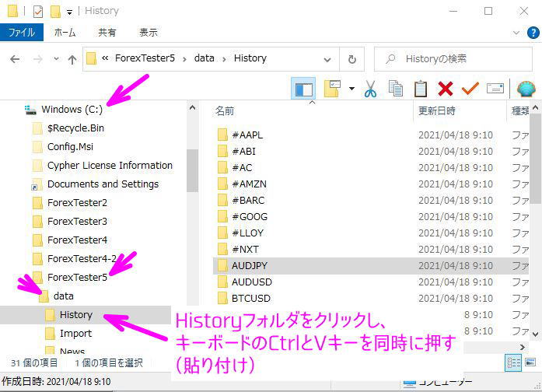542x392 pixels.
Task: Go back with the left arrow
Action: coord(15,59)
